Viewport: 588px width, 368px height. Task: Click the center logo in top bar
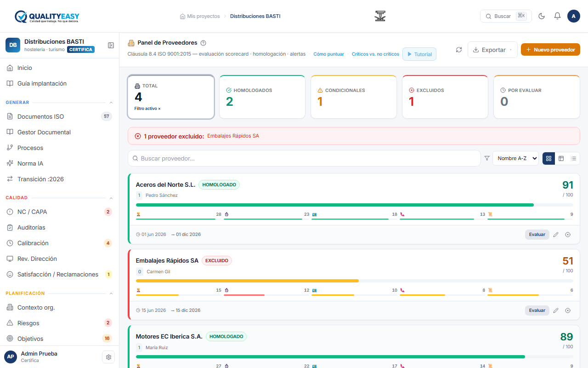[x=380, y=16]
